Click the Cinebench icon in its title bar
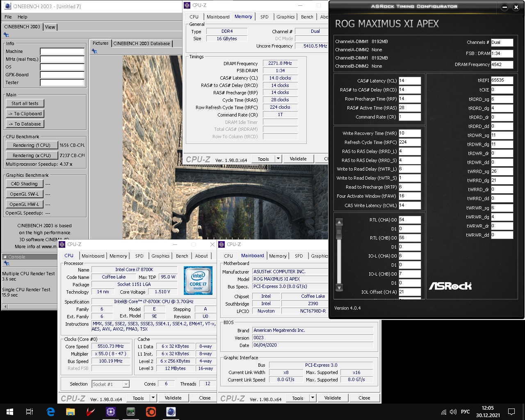The height and width of the screenshot is (420, 525). (7, 6)
